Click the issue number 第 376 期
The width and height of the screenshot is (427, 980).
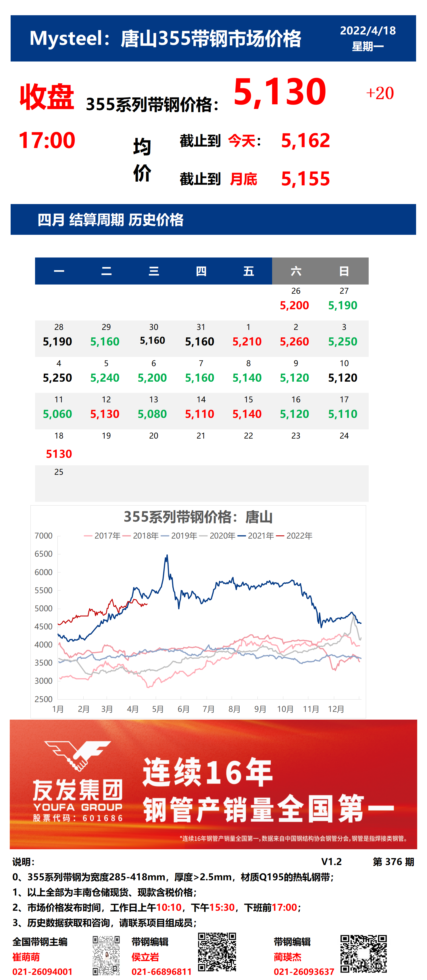[x=393, y=862]
